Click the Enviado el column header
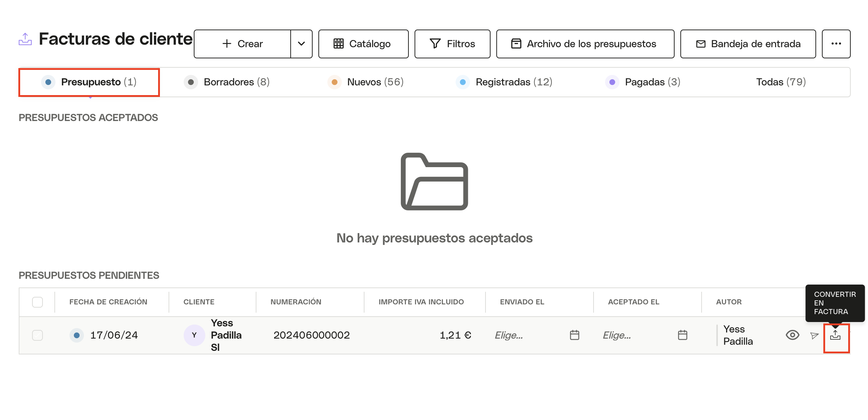 click(522, 302)
